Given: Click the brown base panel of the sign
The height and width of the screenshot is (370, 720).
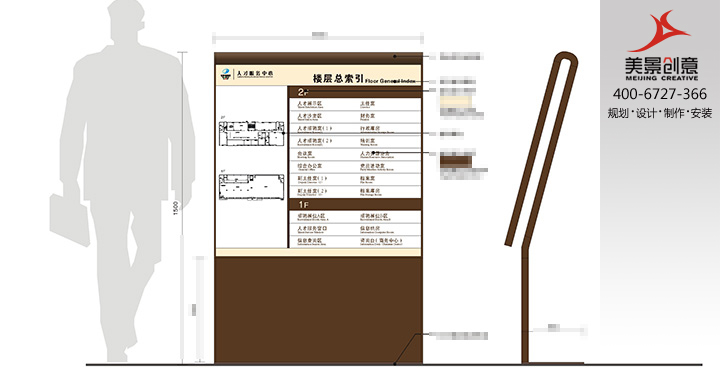Looking at the screenshot, I should click(x=319, y=310).
